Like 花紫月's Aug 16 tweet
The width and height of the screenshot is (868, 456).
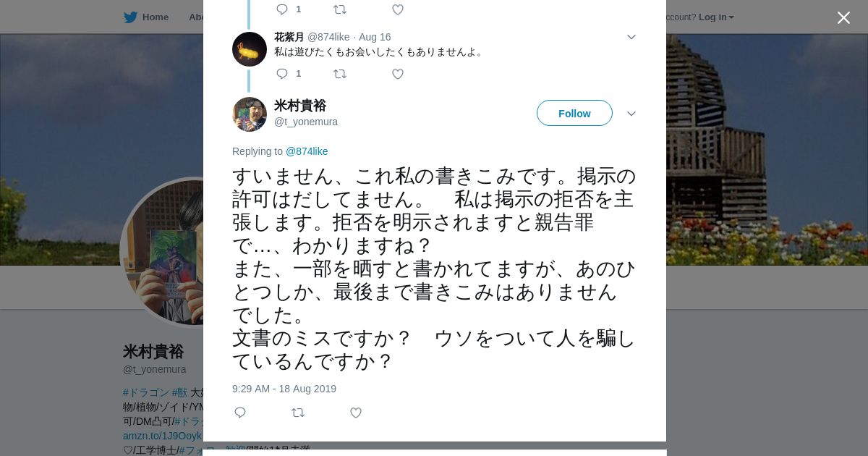tap(398, 74)
